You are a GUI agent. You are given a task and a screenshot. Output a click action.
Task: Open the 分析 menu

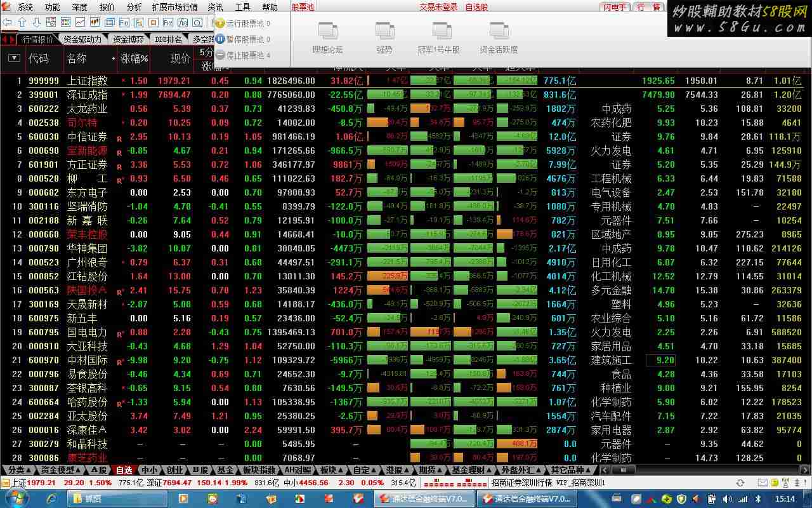point(134,8)
